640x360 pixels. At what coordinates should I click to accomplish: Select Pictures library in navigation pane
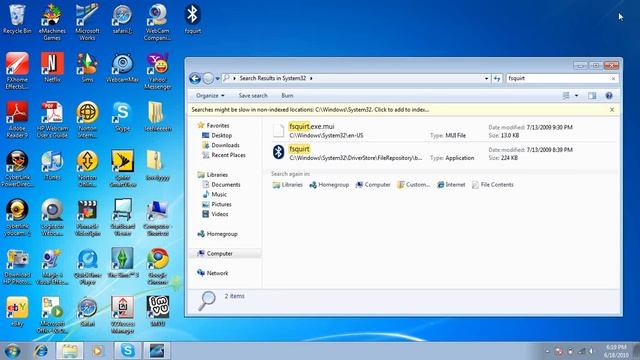[x=217, y=204]
